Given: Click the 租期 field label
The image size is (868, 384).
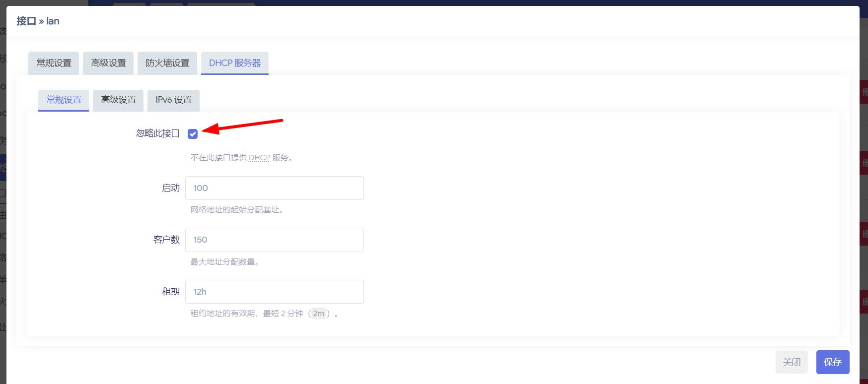Looking at the screenshot, I should click(x=170, y=292).
